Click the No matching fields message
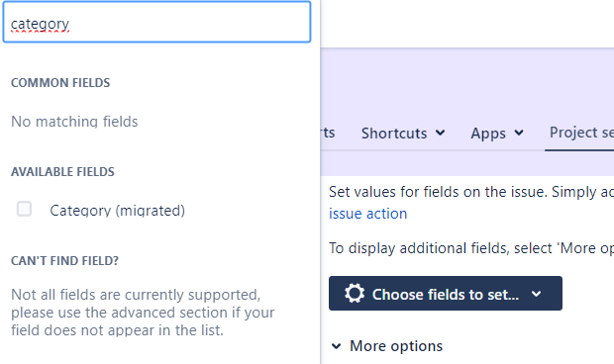The image size is (614, 364). tap(74, 122)
